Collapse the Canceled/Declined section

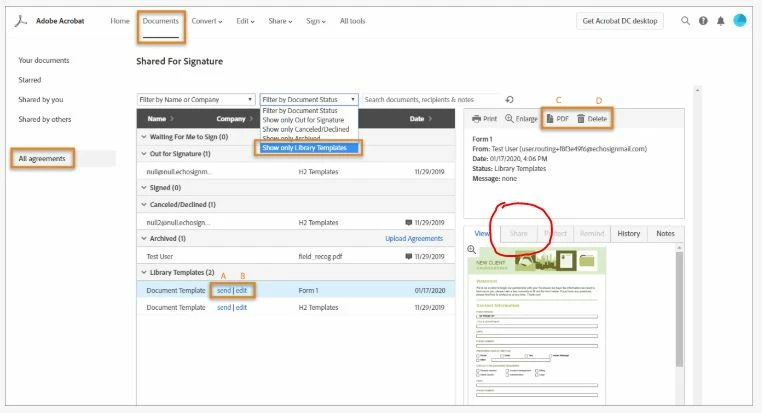(x=144, y=205)
